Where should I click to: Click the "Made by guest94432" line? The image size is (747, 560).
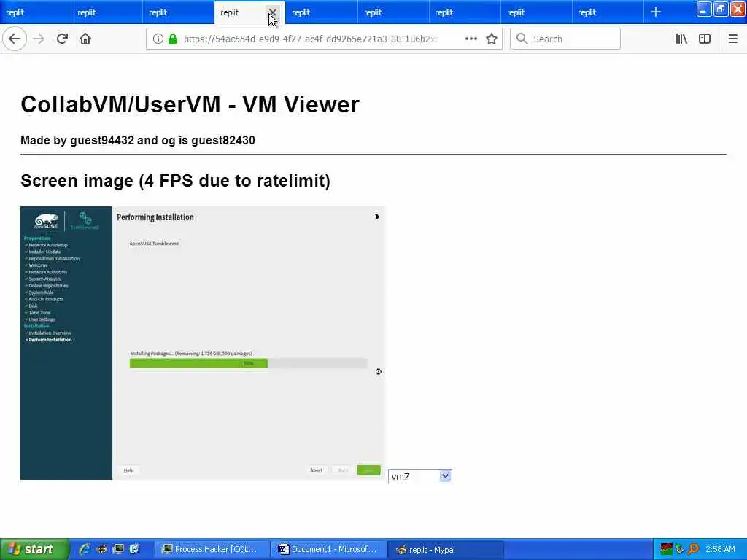click(138, 140)
